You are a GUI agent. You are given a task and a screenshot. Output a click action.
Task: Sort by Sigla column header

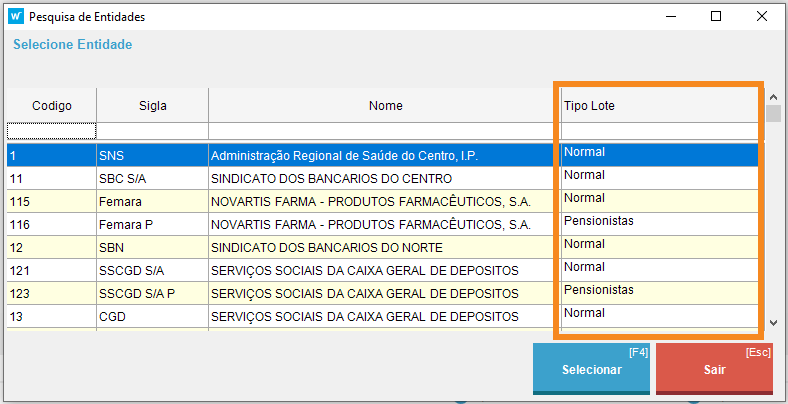(x=153, y=105)
